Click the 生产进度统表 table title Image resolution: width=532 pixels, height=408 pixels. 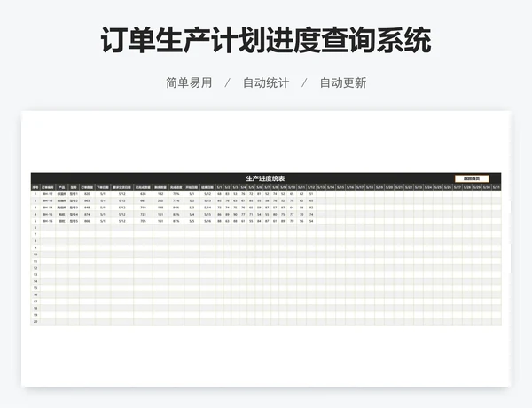coord(265,178)
